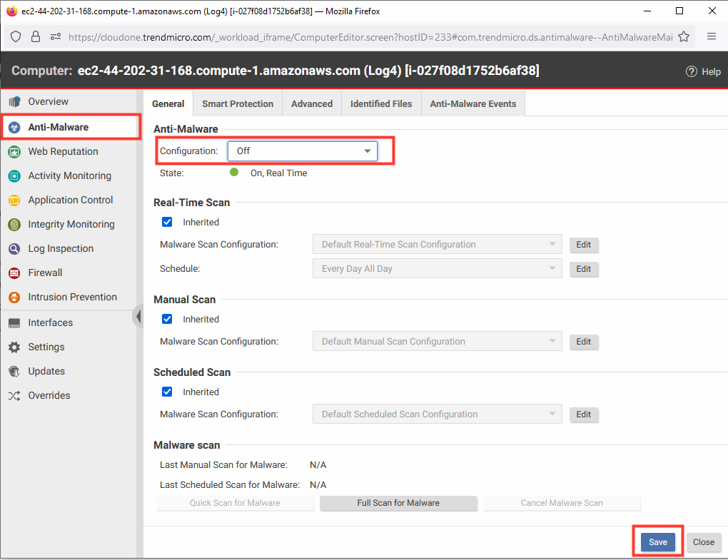Click the Interfaces network card icon
This screenshot has height=560, width=728.
tap(14, 323)
